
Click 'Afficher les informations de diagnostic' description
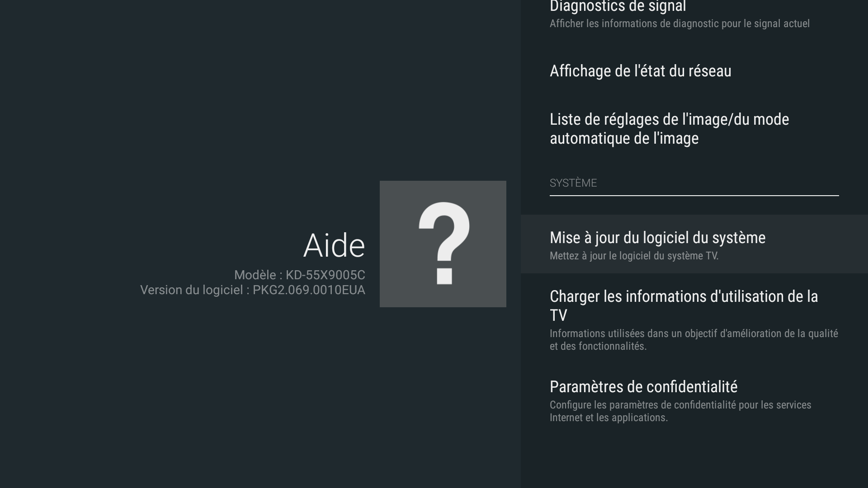[x=679, y=23]
